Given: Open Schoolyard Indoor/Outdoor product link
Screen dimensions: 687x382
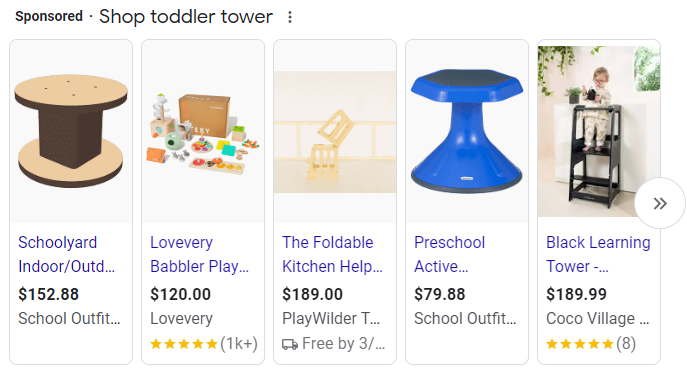Looking at the screenshot, I should [67, 254].
